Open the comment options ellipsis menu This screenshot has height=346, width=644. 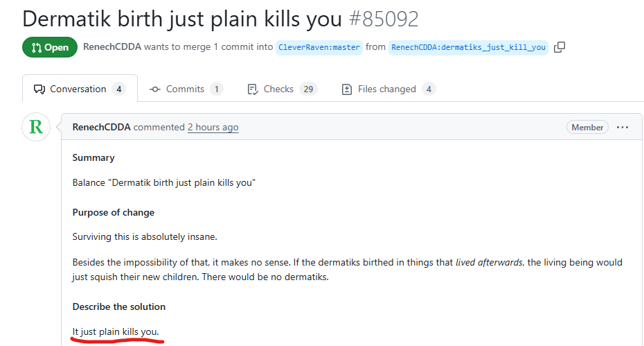click(x=623, y=128)
